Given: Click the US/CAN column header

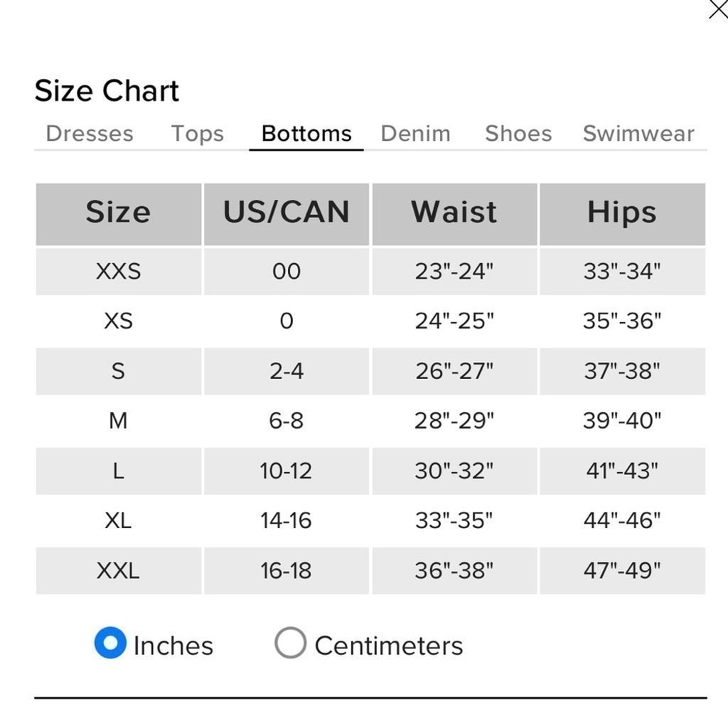Looking at the screenshot, I should coord(287,214).
